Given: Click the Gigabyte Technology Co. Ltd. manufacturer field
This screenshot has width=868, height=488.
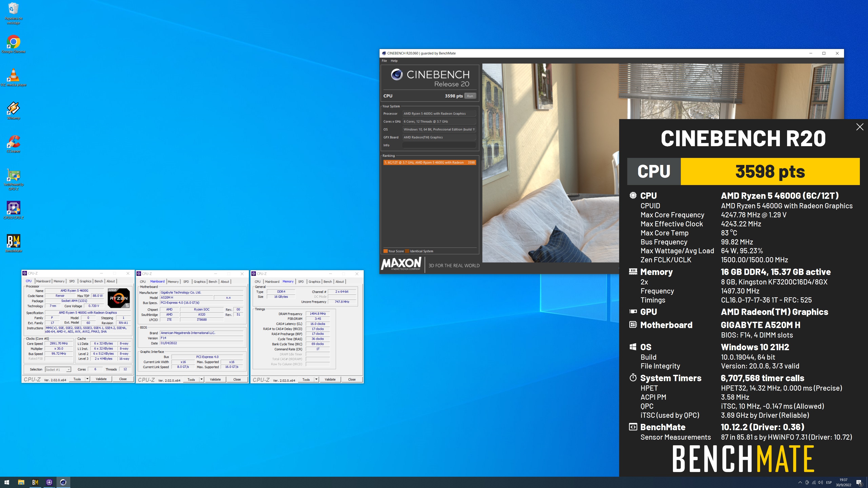Looking at the screenshot, I should (201, 292).
